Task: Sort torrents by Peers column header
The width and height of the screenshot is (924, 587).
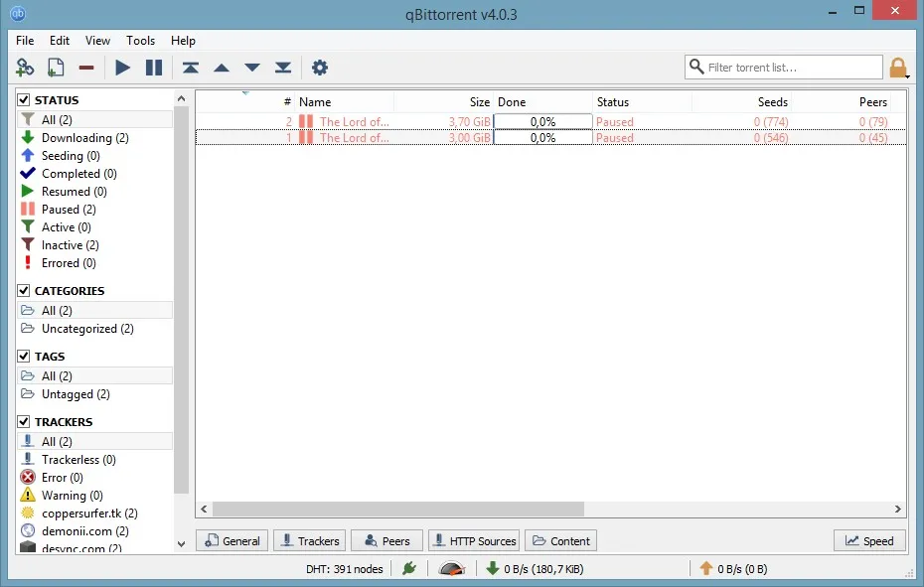Action: (x=841, y=102)
